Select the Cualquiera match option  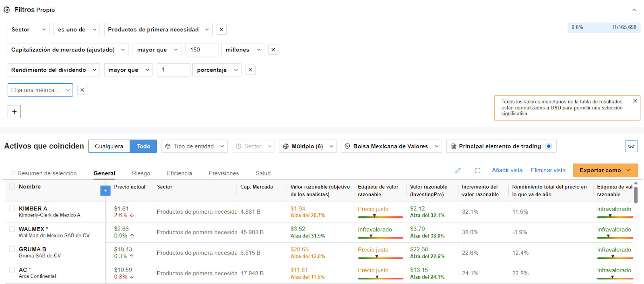(x=109, y=146)
